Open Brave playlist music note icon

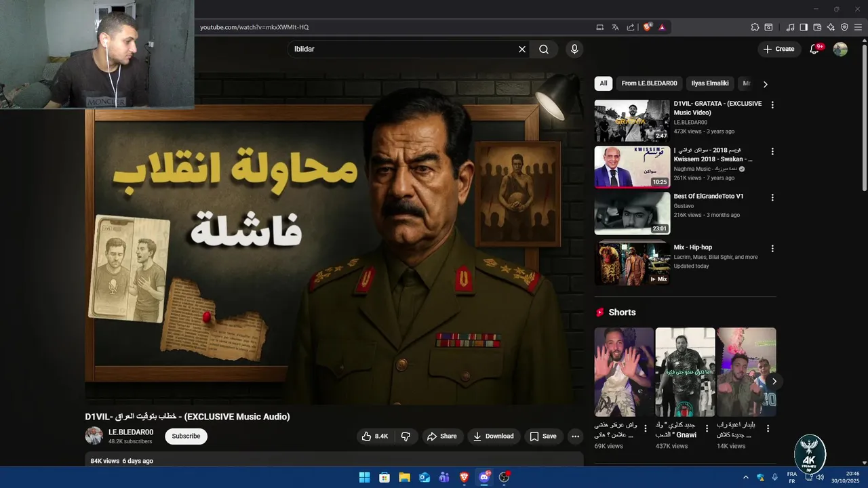coord(790,27)
